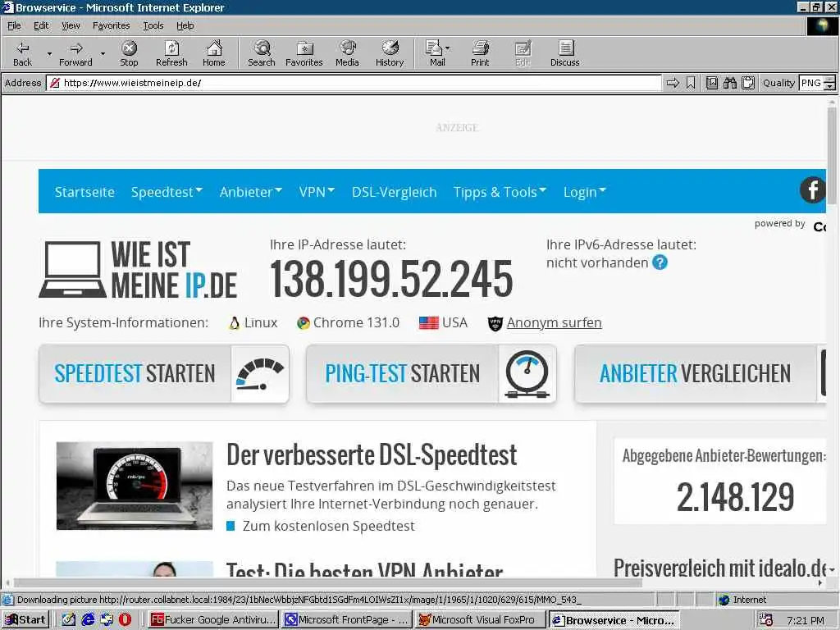Open the Media toolbar button
The width and height of the screenshot is (840, 630).
(x=347, y=53)
